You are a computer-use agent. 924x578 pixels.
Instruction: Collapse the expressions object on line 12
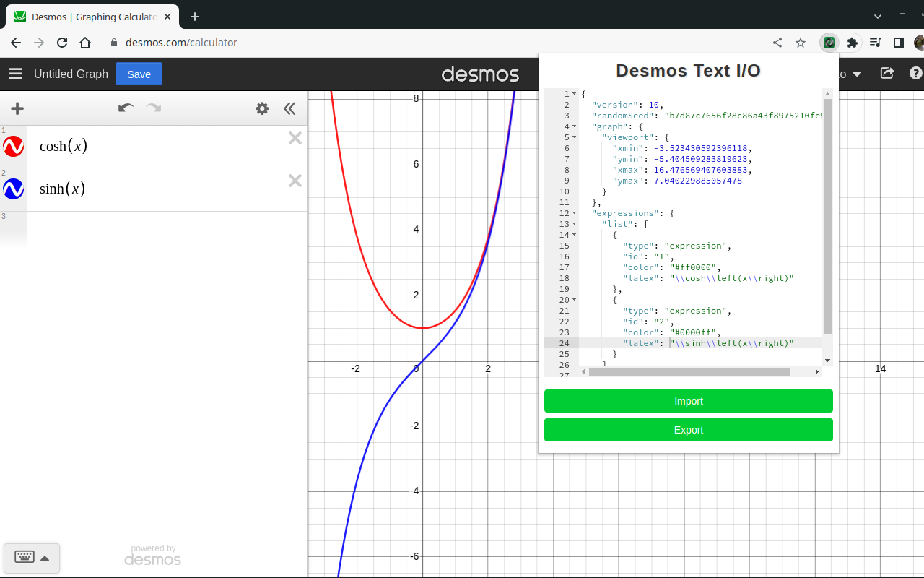pos(574,213)
